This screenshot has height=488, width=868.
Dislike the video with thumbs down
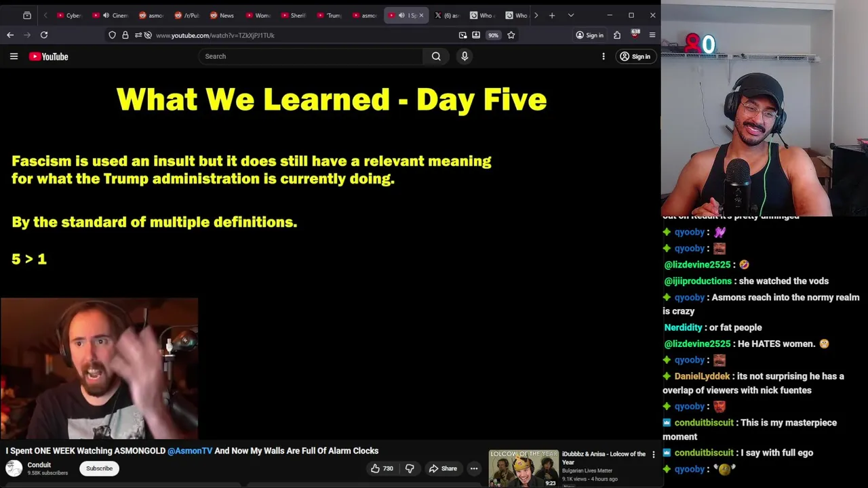410,468
